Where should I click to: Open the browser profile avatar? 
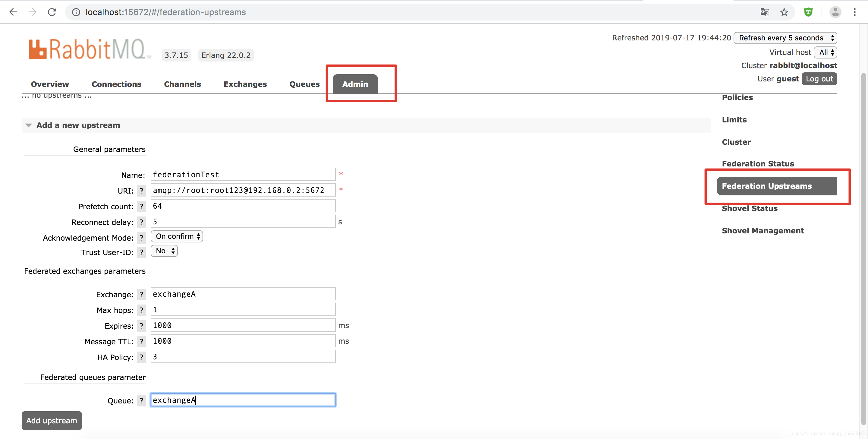pos(835,12)
